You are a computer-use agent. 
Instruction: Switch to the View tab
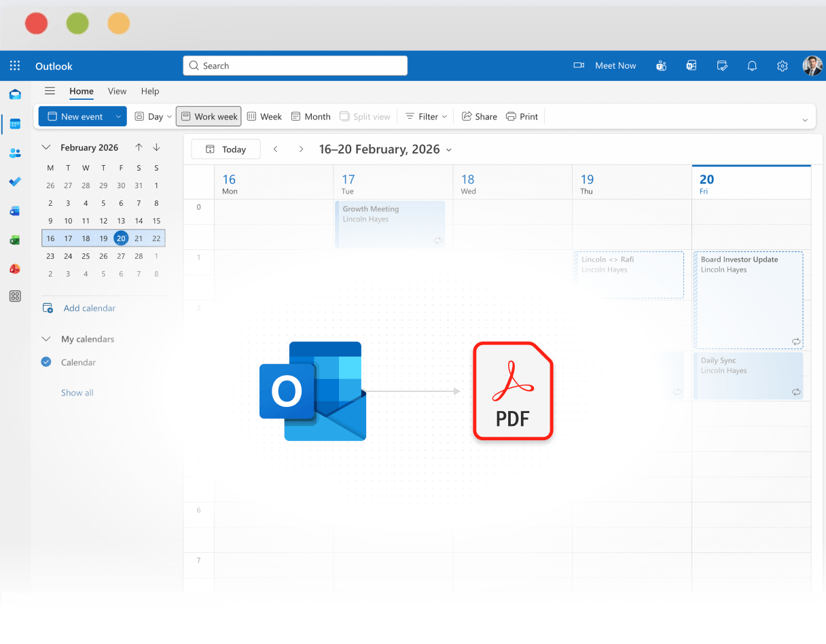coord(117,91)
